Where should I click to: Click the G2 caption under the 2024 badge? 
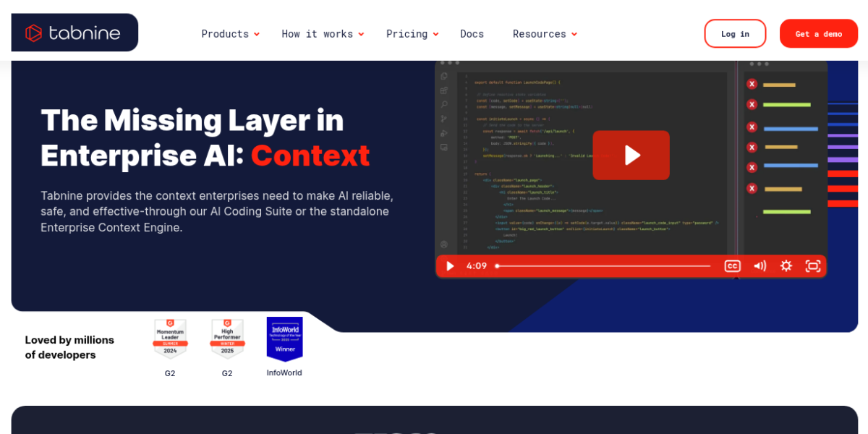[170, 373]
